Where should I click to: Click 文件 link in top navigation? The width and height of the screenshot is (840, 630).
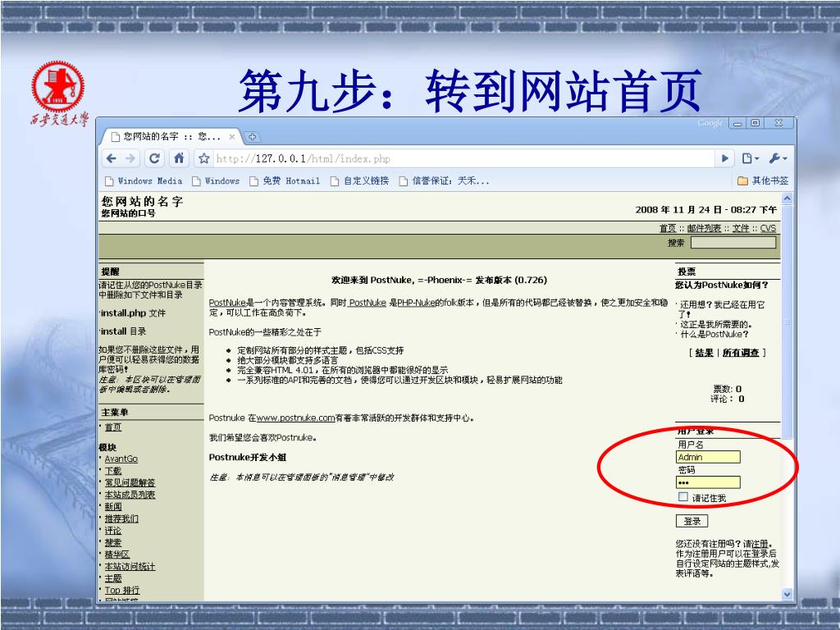coord(741,228)
